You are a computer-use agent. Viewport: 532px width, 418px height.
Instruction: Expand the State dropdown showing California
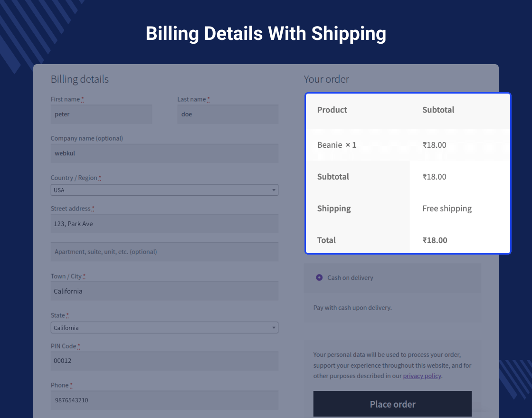tap(164, 328)
